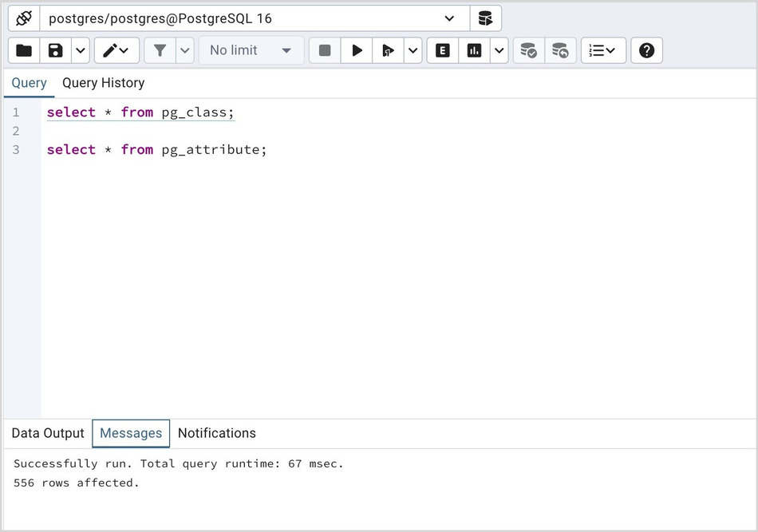Open help with the question mark button

[646, 50]
